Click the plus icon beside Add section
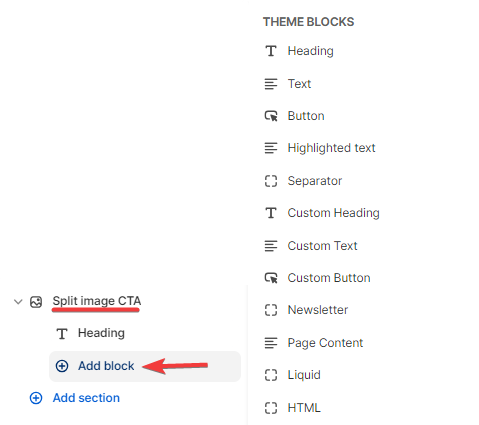479x425 pixels. [x=36, y=398]
